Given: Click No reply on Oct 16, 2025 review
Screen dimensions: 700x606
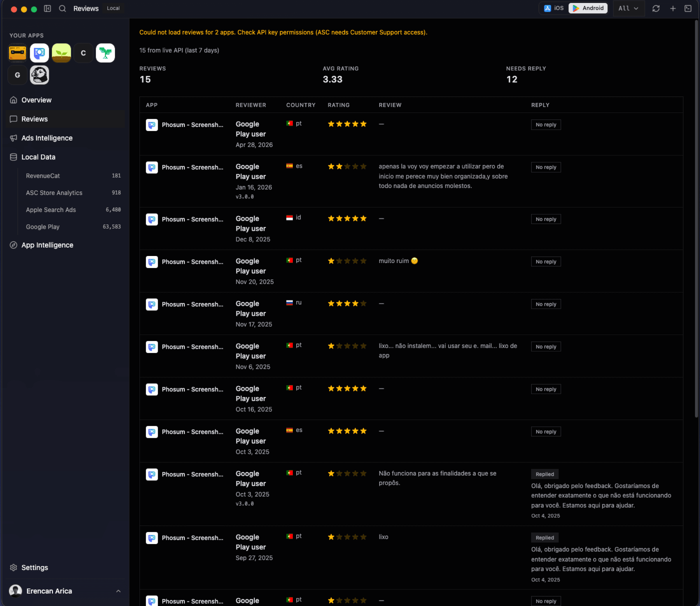Looking at the screenshot, I should point(546,389).
